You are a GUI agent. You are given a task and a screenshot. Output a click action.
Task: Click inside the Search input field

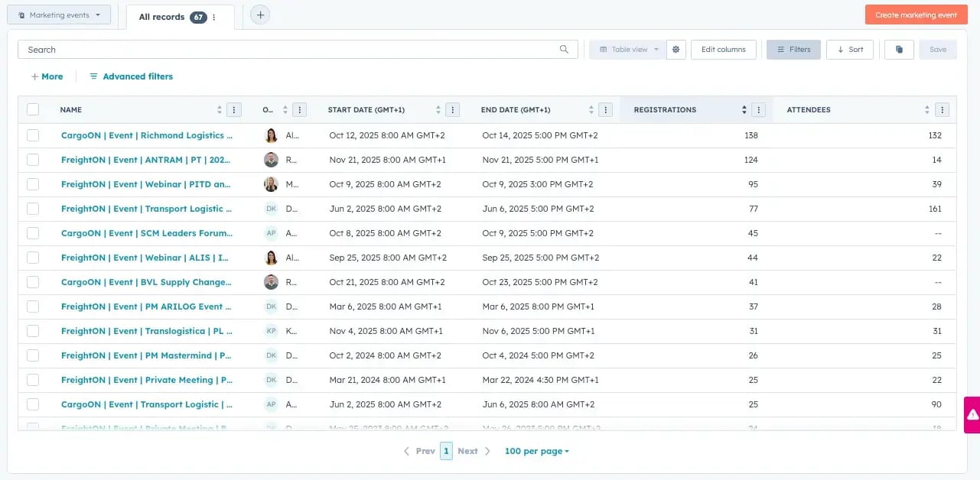click(230, 49)
